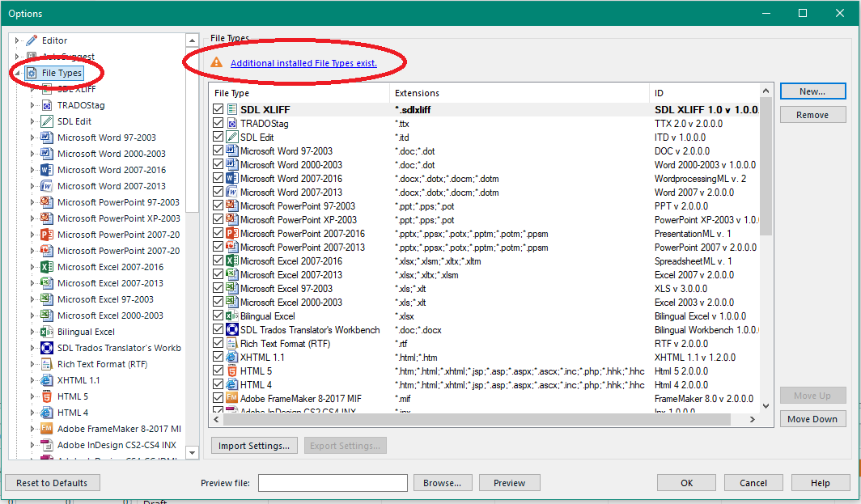Image resolution: width=861 pixels, height=504 pixels.
Task: Disable the Bilingual Excel file type
Action: (x=218, y=316)
